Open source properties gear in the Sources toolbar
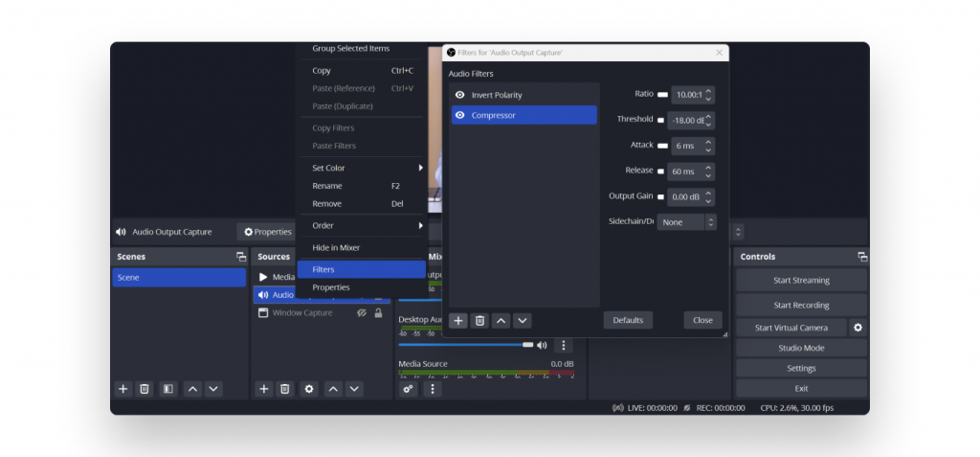This screenshot has width=980, height=457. 309,389
